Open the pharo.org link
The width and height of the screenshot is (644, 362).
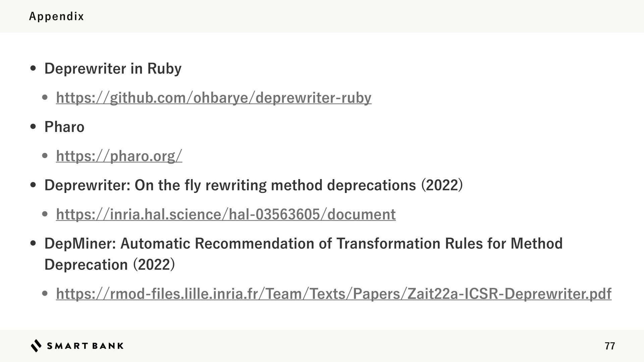[119, 156]
